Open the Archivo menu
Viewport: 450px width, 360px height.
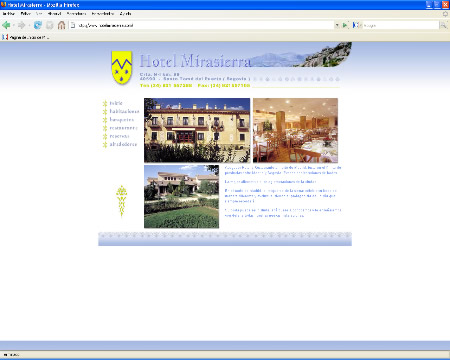[x=9, y=14]
